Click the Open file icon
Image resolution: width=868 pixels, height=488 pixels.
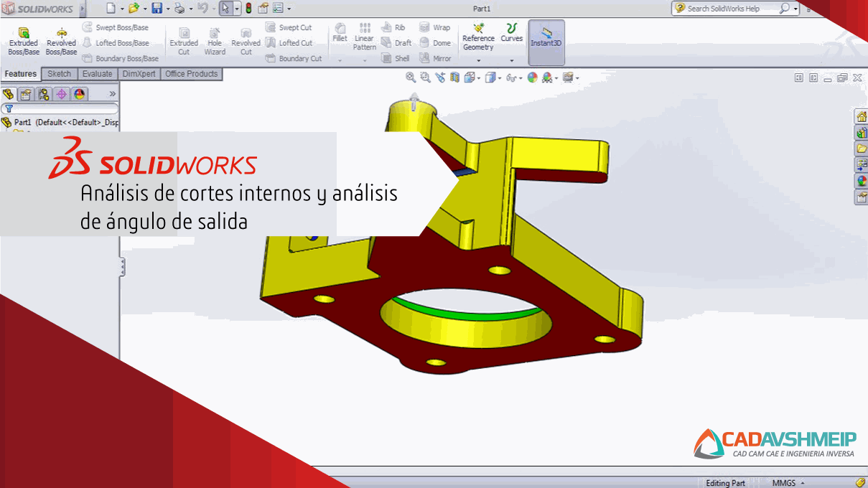coord(134,9)
